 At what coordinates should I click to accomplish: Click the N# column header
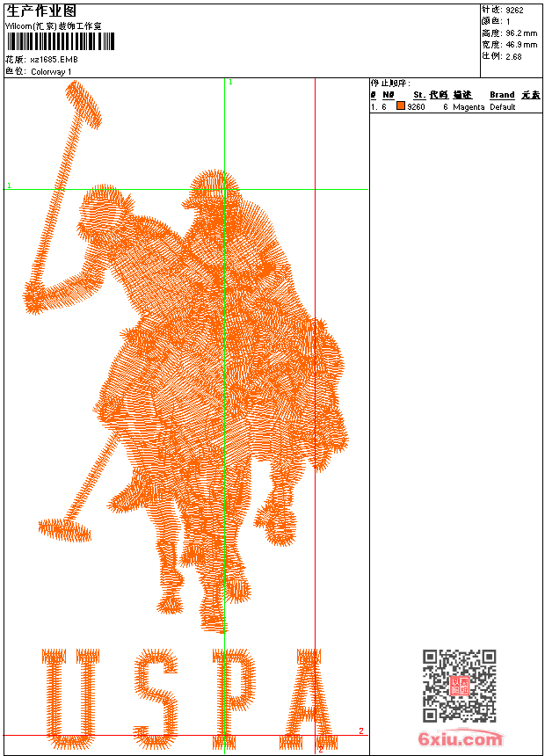(389, 95)
